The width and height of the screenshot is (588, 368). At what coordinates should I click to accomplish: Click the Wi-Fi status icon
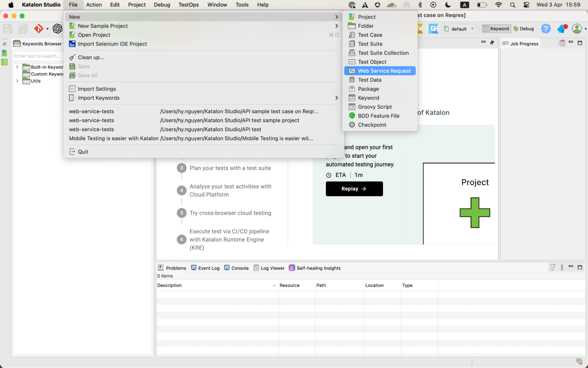click(x=498, y=5)
